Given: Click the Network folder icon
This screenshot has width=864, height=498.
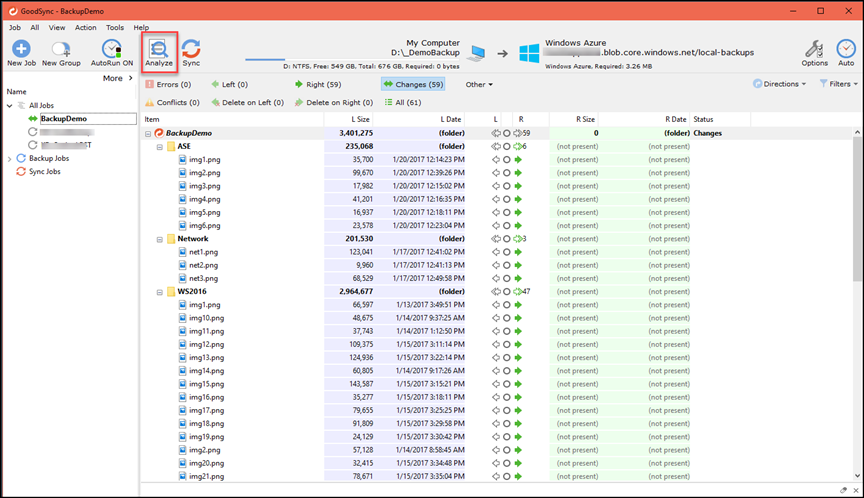Looking at the screenshot, I should pos(171,239).
